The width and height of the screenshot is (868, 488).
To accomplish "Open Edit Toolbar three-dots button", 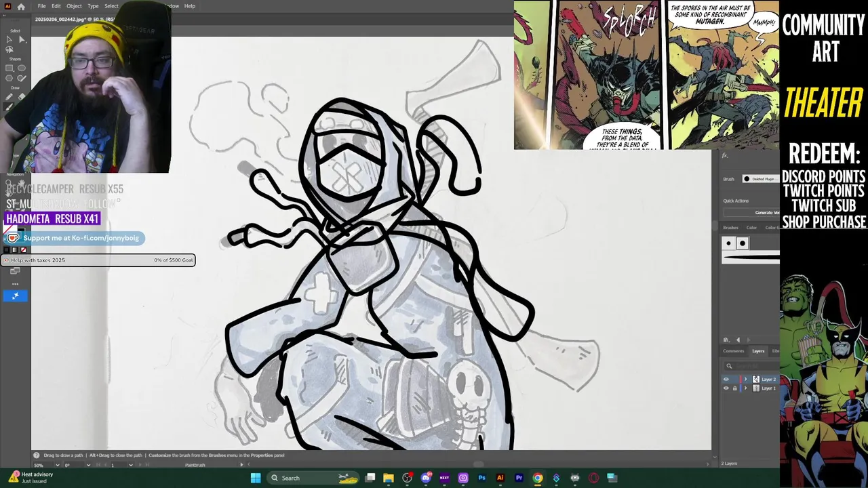I will 15,283.
